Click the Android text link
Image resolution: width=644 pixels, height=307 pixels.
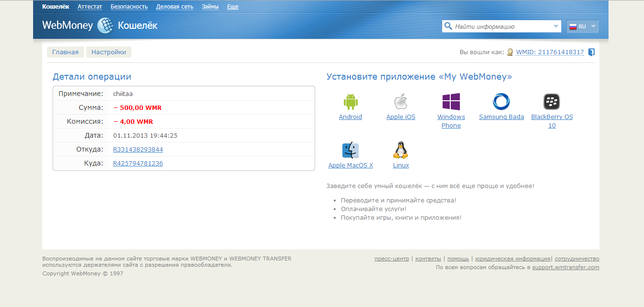click(x=351, y=117)
